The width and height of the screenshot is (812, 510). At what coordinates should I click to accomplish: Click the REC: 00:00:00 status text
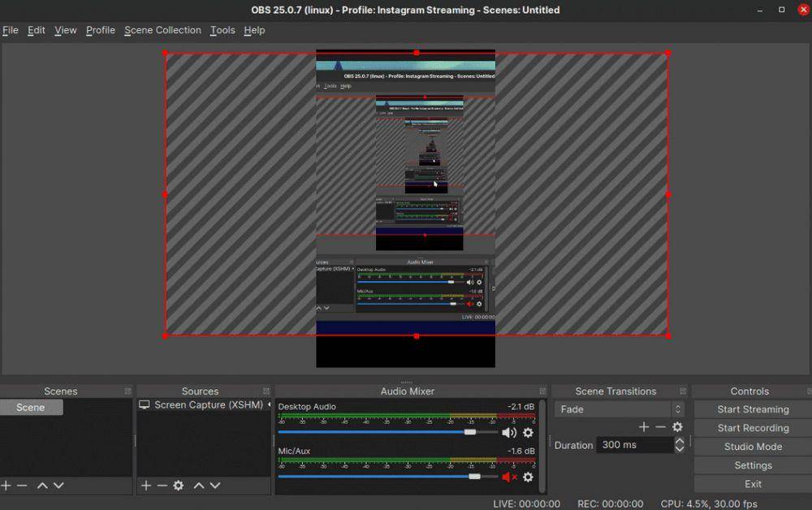610,504
